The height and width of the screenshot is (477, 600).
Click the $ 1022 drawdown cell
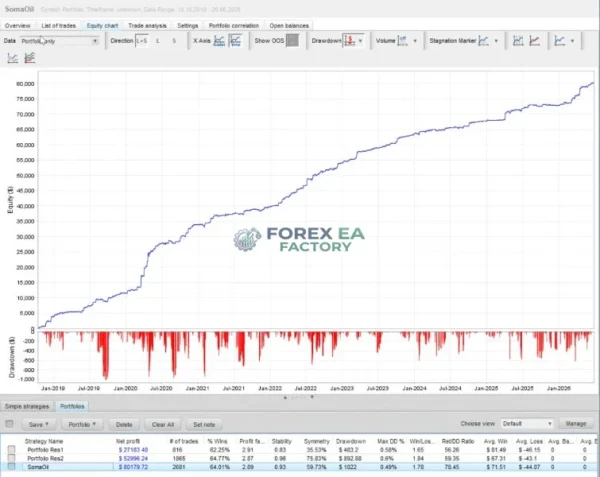point(348,467)
